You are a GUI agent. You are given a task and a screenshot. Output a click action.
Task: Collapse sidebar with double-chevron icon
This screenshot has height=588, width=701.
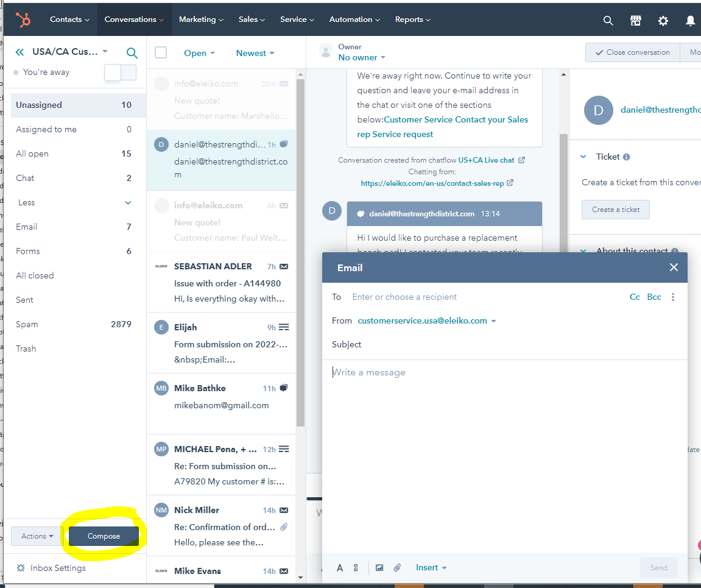tap(20, 52)
